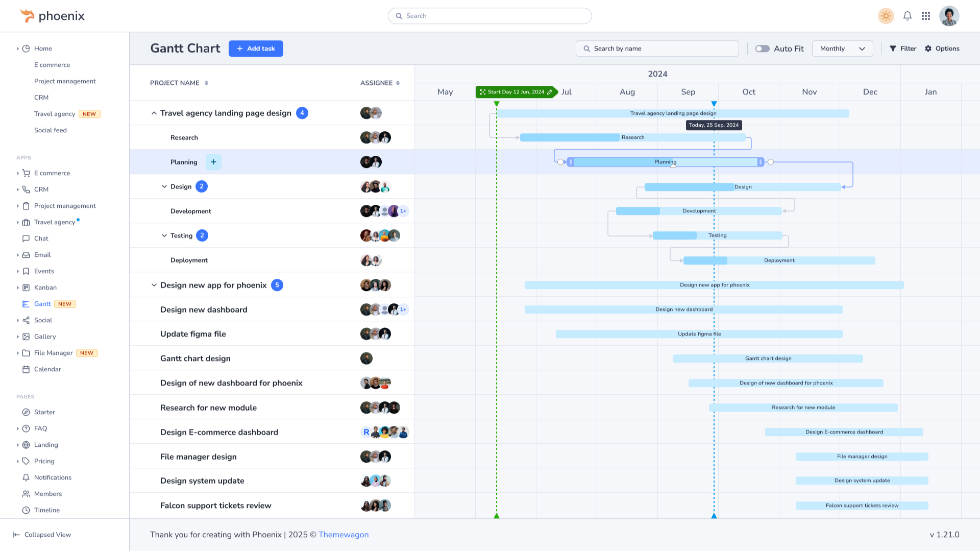980x551 pixels.
Task: Collapse the Design new app for phoenix group
Action: click(x=154, y=285)
